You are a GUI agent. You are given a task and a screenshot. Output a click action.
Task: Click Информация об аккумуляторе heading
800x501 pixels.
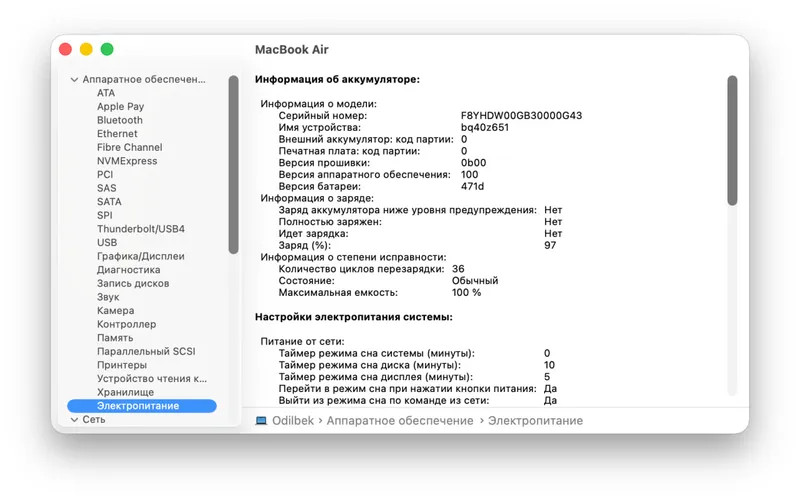pyautogui.click(x=337, y=80)
